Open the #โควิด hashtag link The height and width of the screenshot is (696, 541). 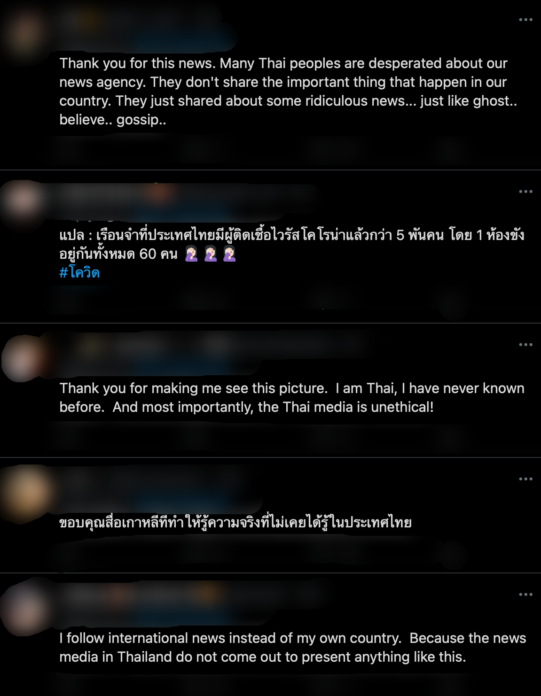coord(79,272)
